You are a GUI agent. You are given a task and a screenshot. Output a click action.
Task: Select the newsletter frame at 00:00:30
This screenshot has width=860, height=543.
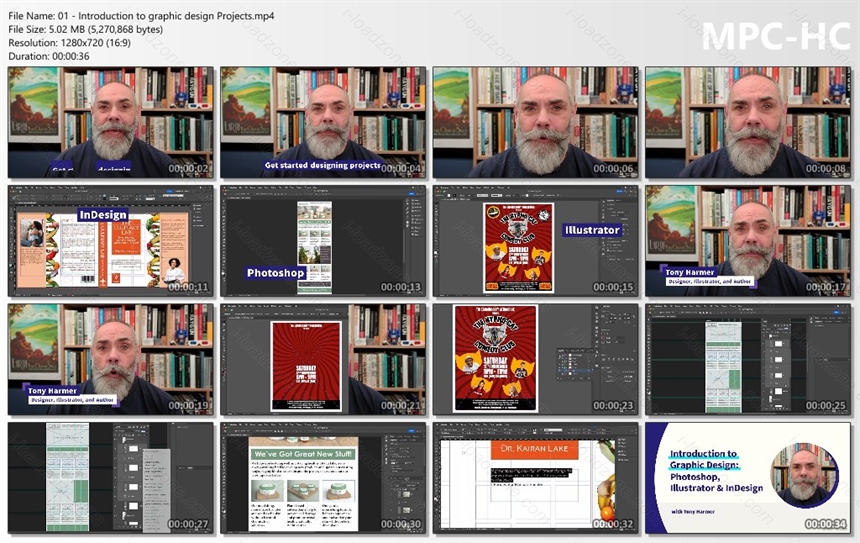(323, 478)
